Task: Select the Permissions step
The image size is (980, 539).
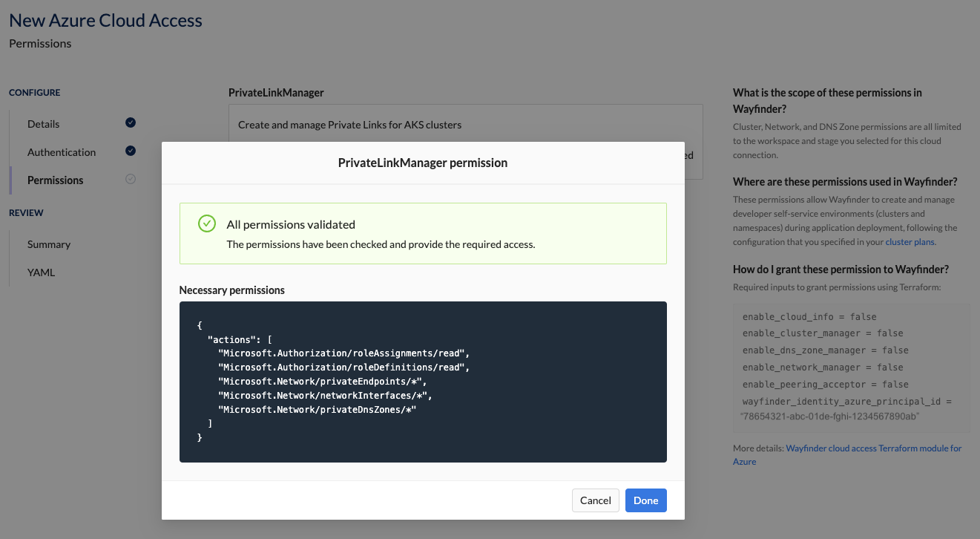Action: pos(55,180)
